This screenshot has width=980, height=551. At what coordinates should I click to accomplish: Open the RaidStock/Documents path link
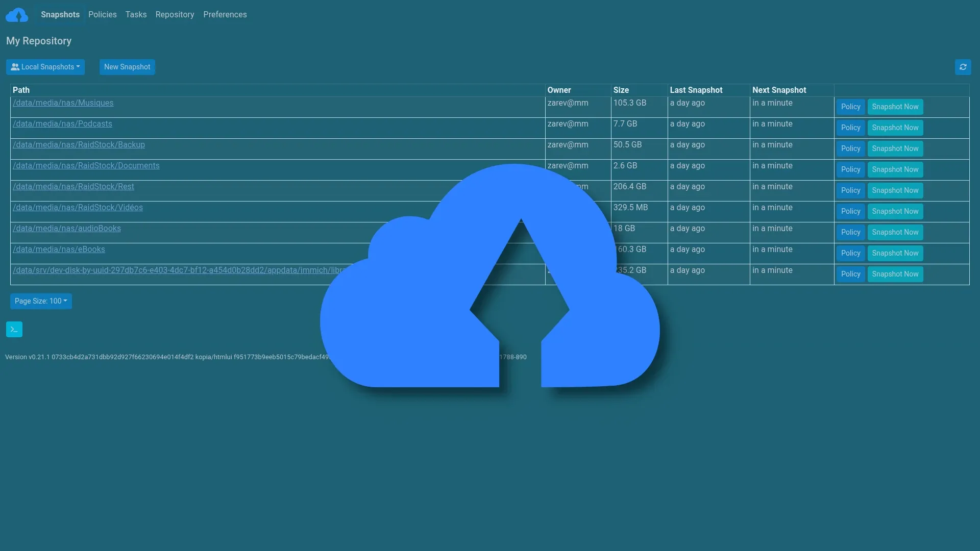click(x=86, y=166)
